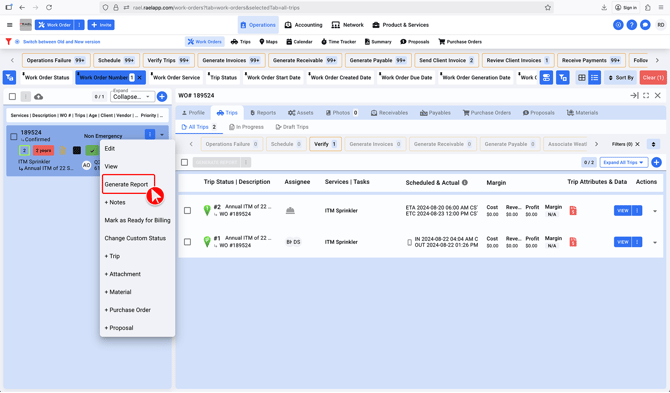This screenshot has width=670, height=393.
Task: Open the filter settings icon next to grid view
Action: [563, 78]
